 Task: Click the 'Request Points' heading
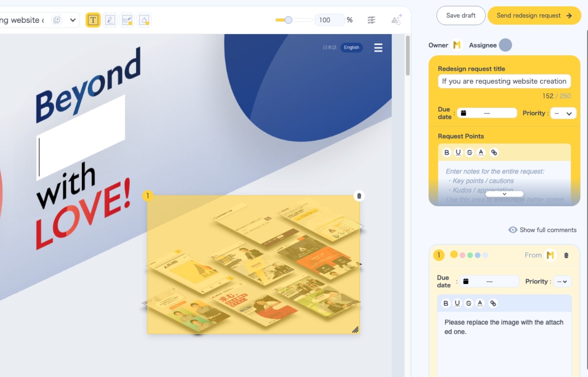[461, 136]
